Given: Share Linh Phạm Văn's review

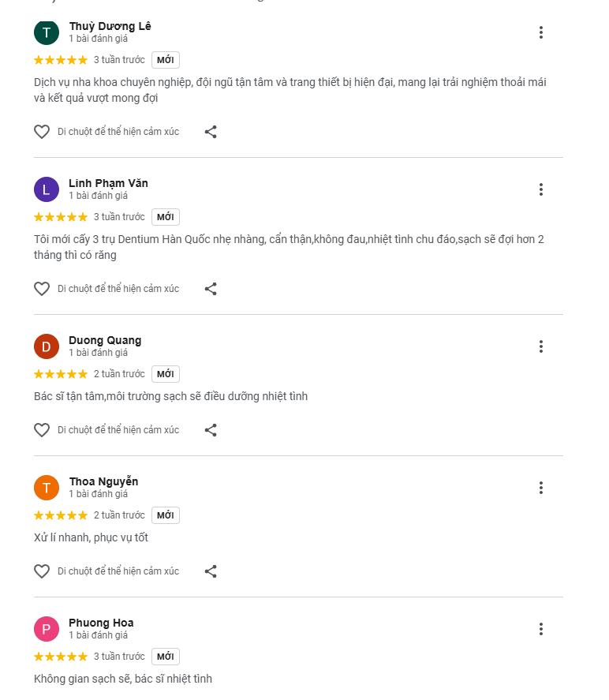Looking at the screenshot, I should [211, 289].
